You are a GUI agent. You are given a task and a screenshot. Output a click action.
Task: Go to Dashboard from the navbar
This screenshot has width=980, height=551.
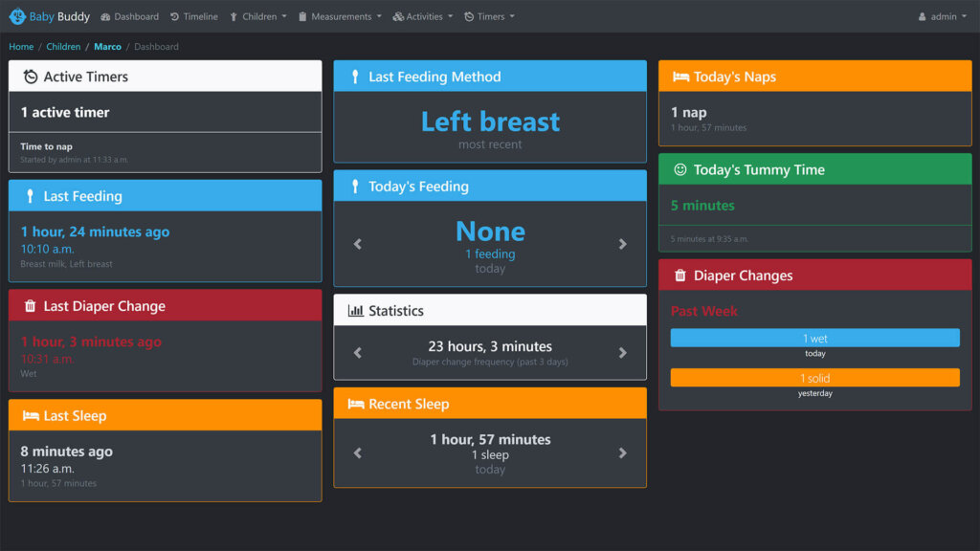click(130, 16)
